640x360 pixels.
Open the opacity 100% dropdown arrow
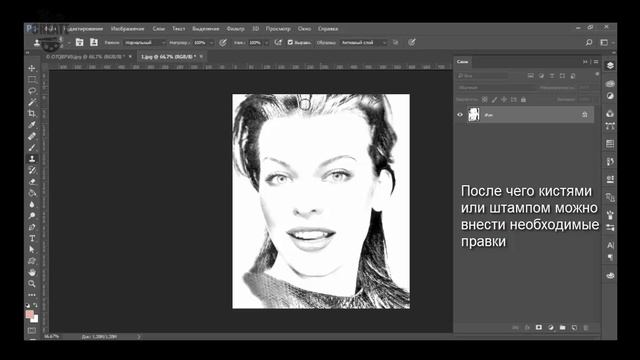point(211,42)
